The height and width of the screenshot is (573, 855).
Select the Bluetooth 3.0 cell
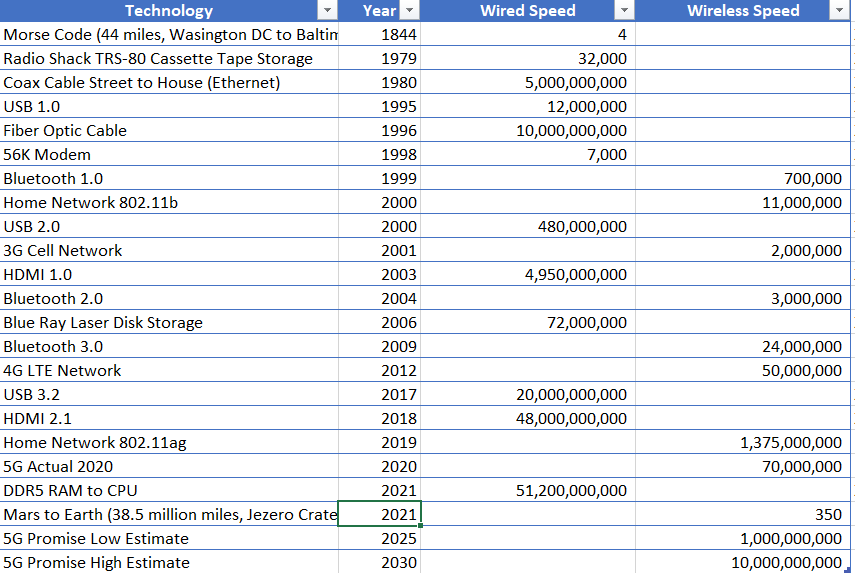(x=169, y=346)
